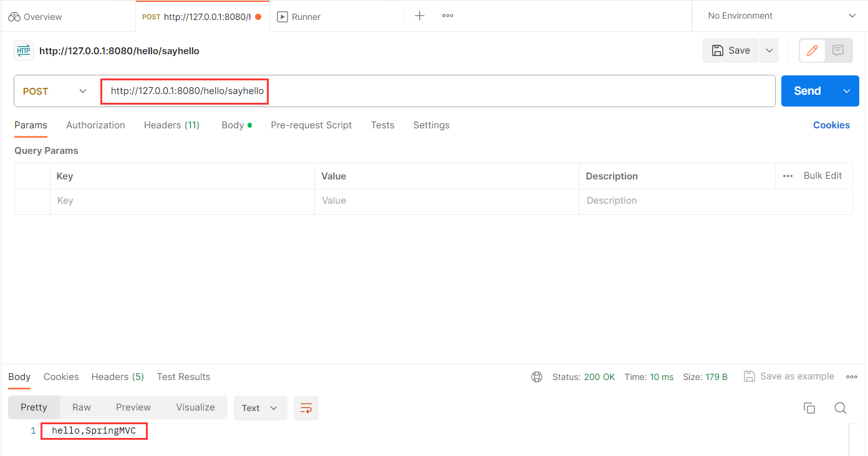Switch to pencil edit mode

(813, 50)
